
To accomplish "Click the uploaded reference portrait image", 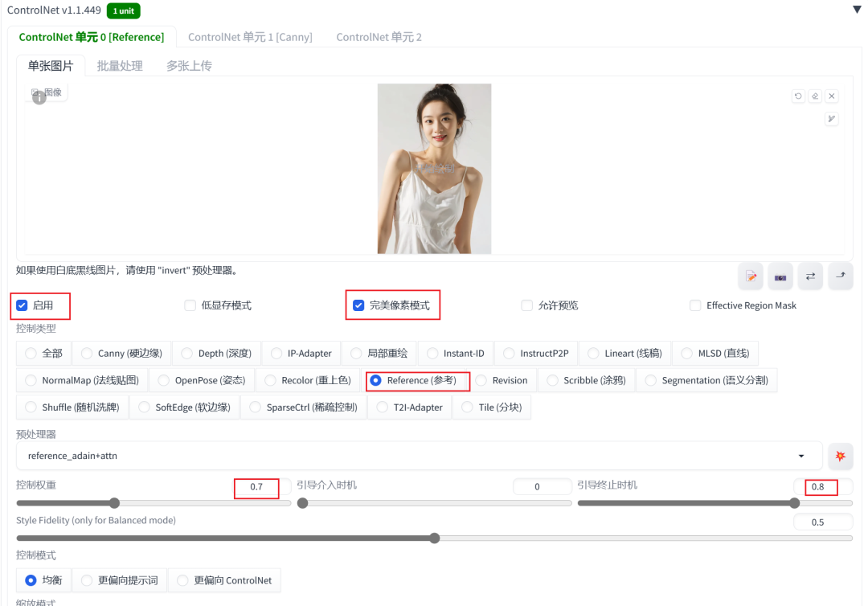I will tap(434, 169).
